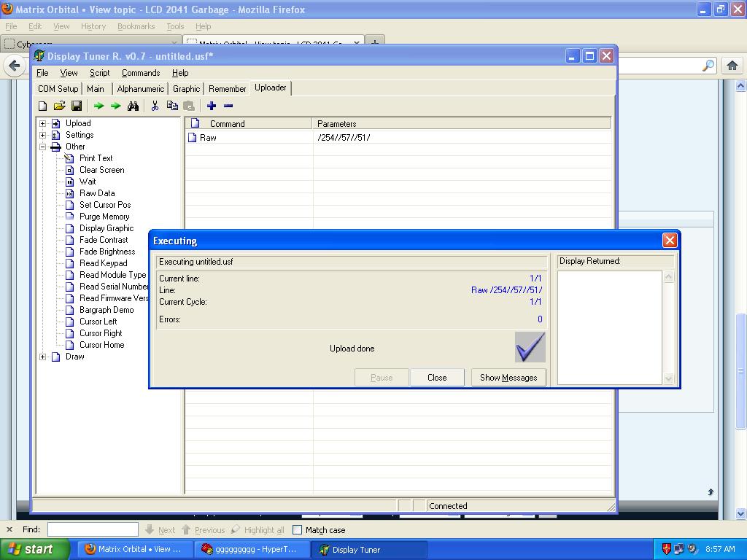This screenshot has width=747, height=560.
Task: Open the Windows start menu
Action: [34, 549]
